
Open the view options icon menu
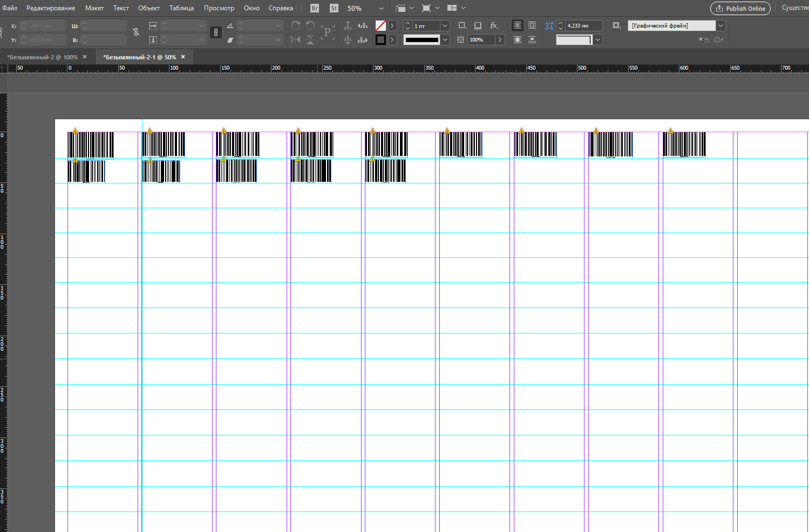(x=404, y=8)
